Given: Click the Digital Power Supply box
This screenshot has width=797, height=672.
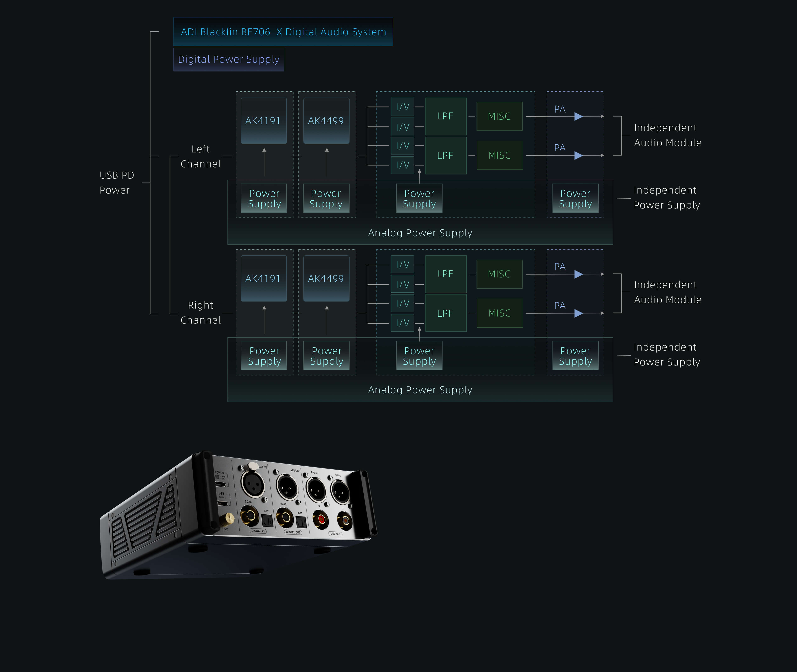Looking at the screenshot, I should (229, 59).
